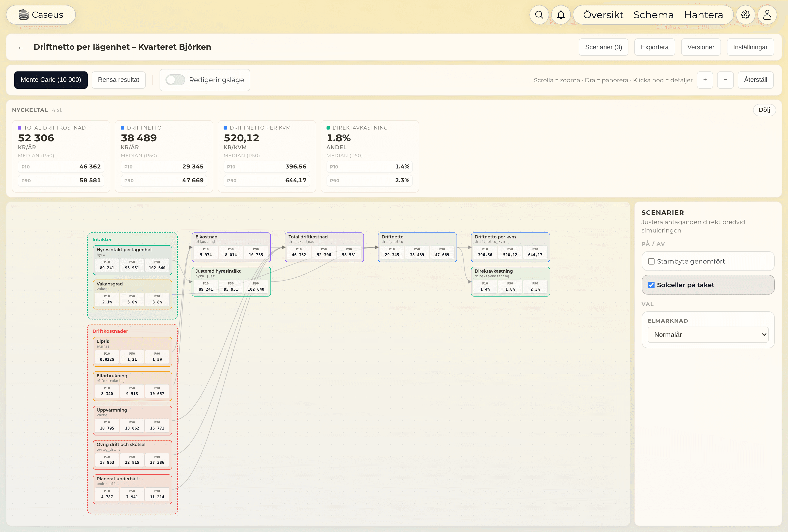
Task: Open the Scenarier (3) panel button
Action: click(x=603, y=47)
